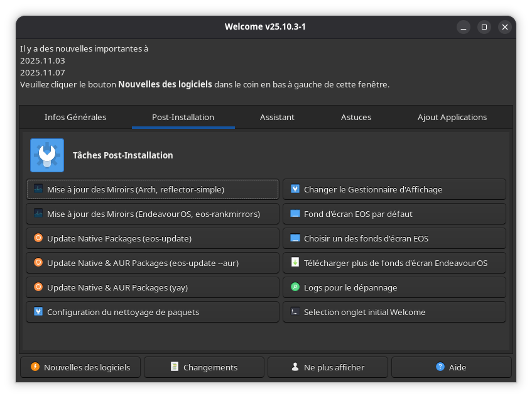Click the green Logs pour le dépannage icon

295,287
